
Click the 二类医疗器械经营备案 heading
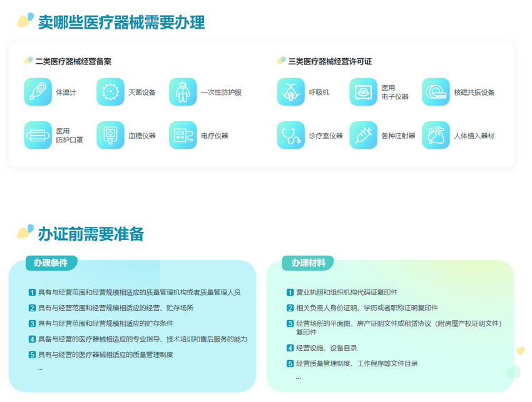(73, 61)
